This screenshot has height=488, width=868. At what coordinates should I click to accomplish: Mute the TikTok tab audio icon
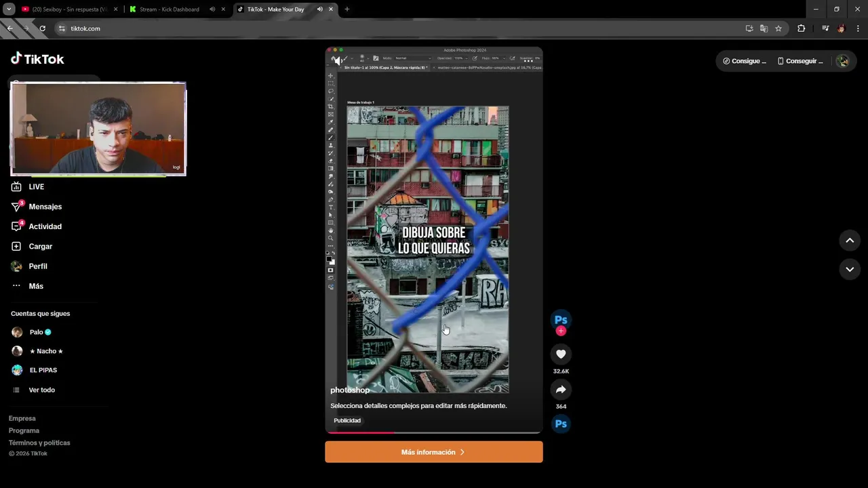[319, 9]
